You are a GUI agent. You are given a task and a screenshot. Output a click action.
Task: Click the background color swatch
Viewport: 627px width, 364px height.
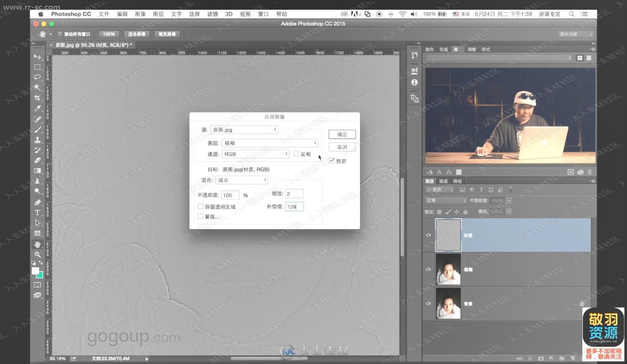[x=40, y=275]
